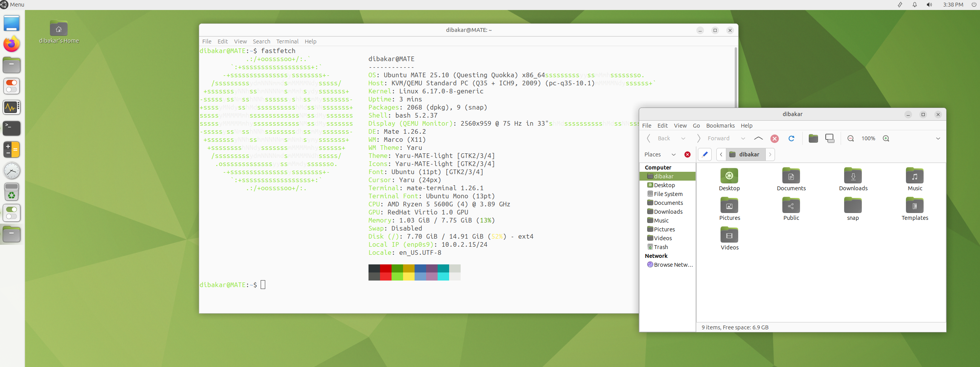Zoom out using the magnifier minus icon

tap(851, 138)
